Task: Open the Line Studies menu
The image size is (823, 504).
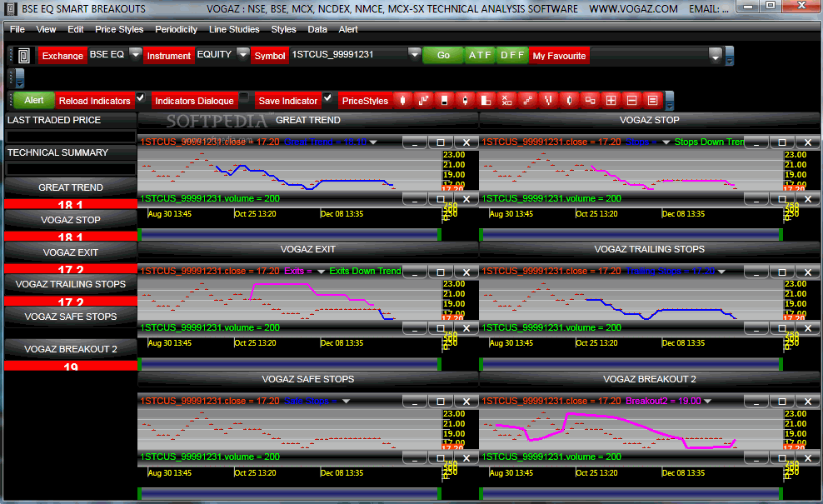Action: click(x=234, y=29)
